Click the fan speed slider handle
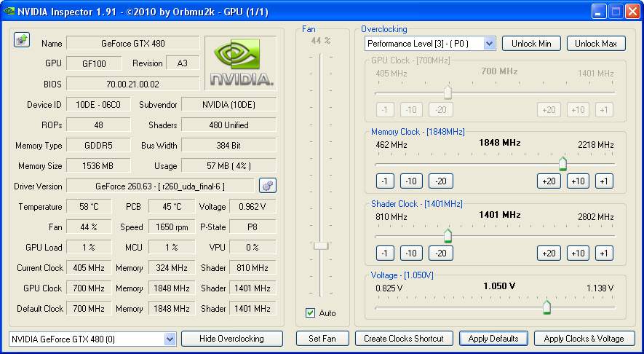The width and height of the screenshot is (644, 354). coord(321,246)
